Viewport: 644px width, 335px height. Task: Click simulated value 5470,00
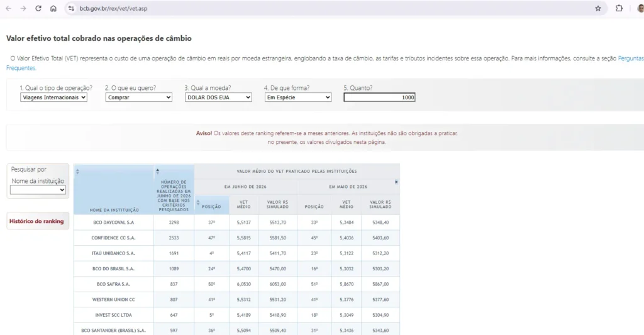pyautogui.click(x=277, y=268)
